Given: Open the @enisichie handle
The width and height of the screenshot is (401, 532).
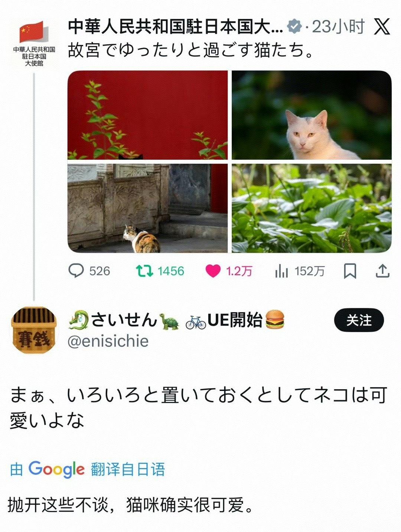Looking at the screenshot, I should click(108, 341).
